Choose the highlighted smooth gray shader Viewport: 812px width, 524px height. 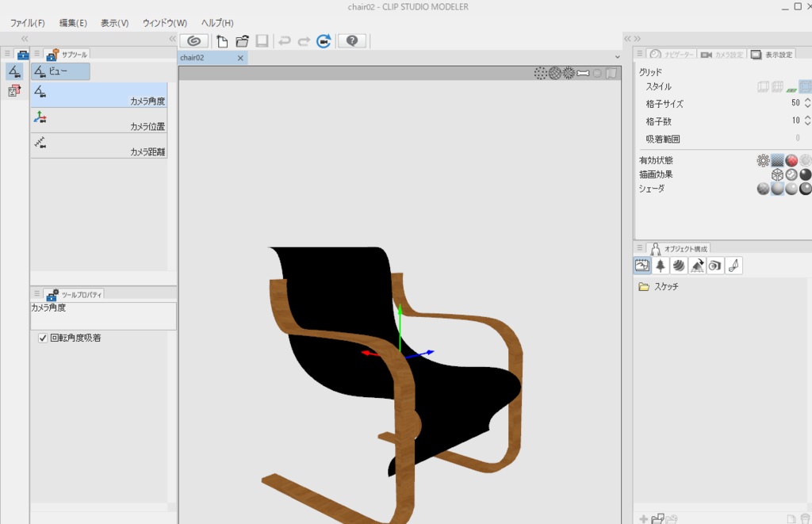click(x=777, y=189)
